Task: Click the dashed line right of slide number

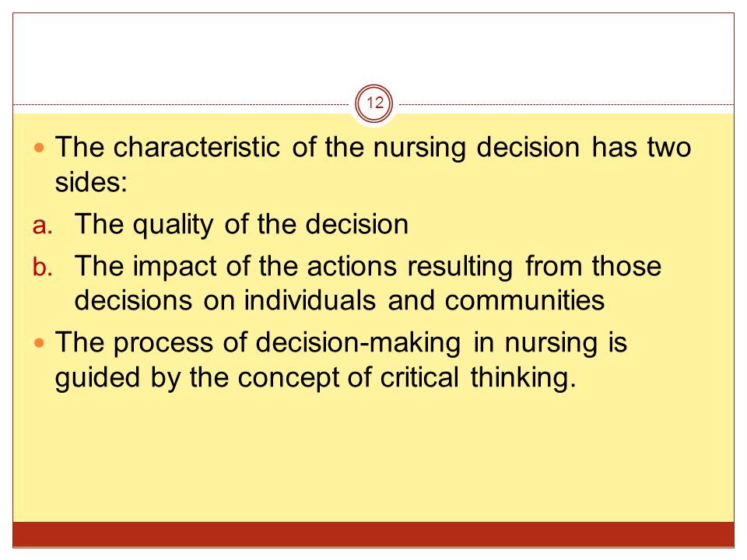Action: 566,104
